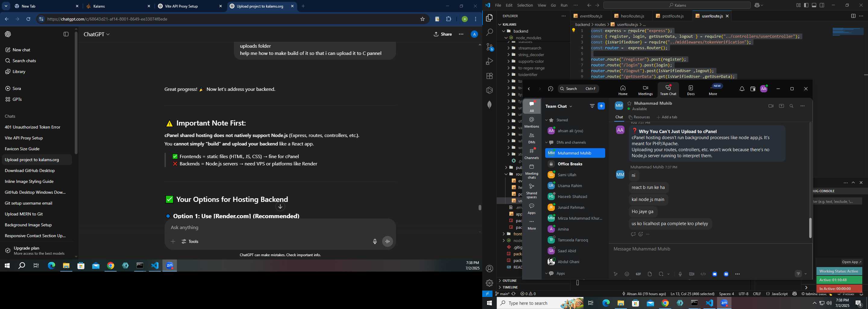
Task: Toggle star on Muhammad Muhib chat
Action: click(x=629, y=103)
